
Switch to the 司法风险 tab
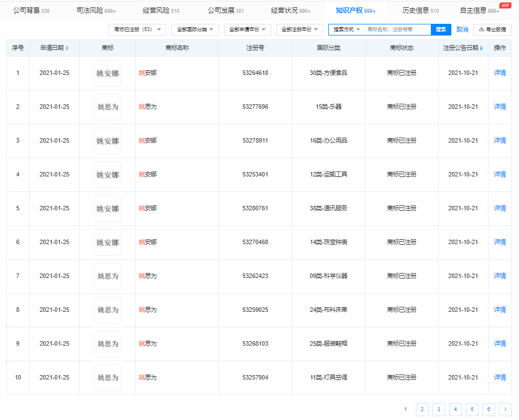pos(96,11)
